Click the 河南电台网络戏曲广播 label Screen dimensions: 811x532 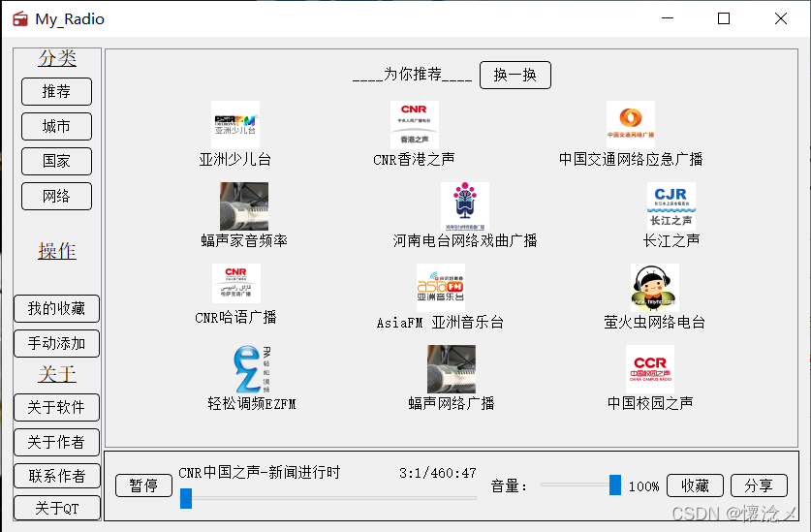click(x=464, y=240)
